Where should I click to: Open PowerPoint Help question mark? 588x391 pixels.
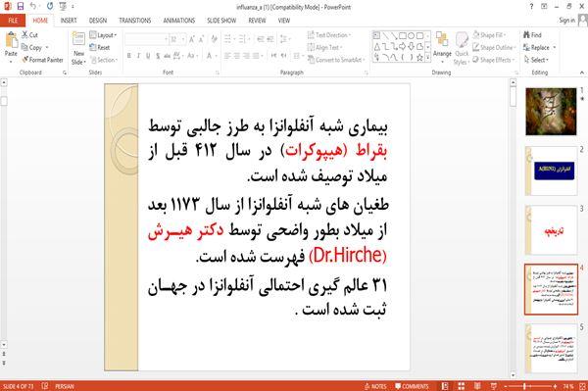(x=531, y=7)
